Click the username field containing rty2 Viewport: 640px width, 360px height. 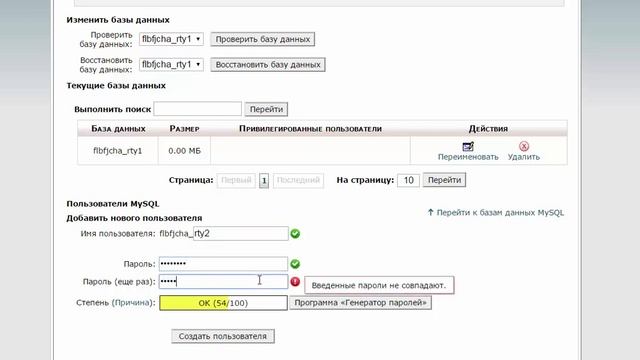241,233
